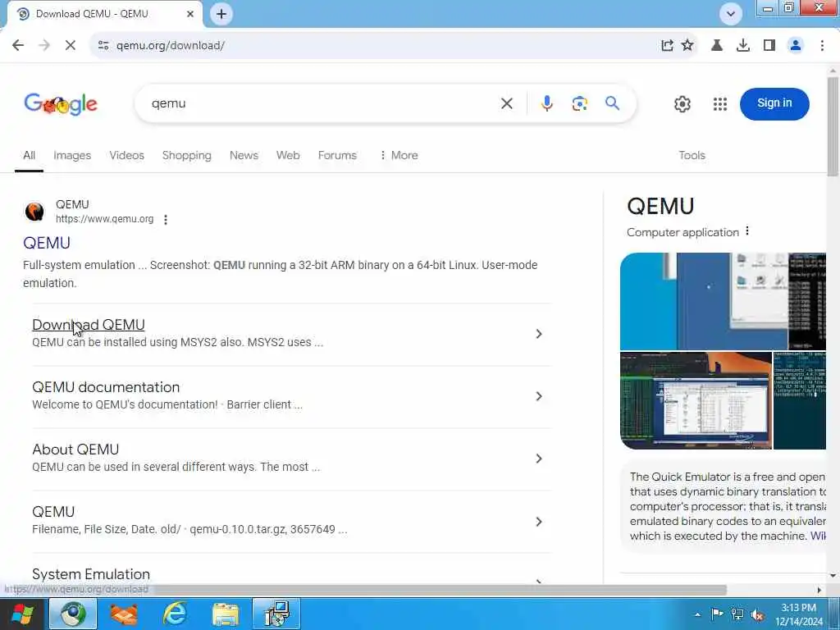840x630 pixels.
Task: Open the Download QEMU sitelink
Action: tap(89, 325)
